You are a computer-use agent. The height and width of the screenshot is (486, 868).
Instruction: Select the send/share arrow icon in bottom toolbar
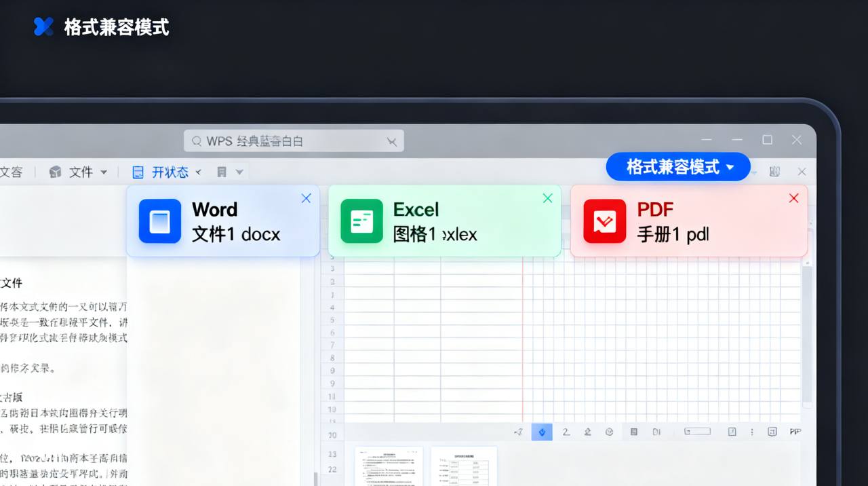(518, 432)
